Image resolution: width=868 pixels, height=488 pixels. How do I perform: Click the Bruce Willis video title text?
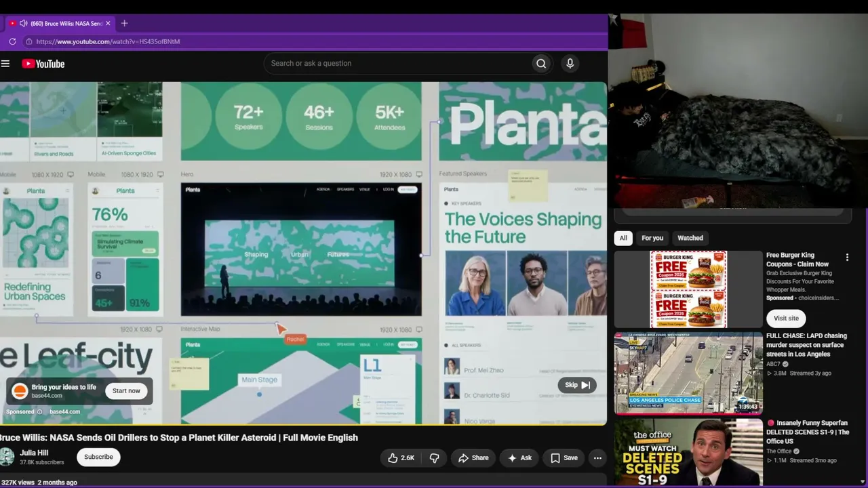pyautogui.click(x=179, y=438)
